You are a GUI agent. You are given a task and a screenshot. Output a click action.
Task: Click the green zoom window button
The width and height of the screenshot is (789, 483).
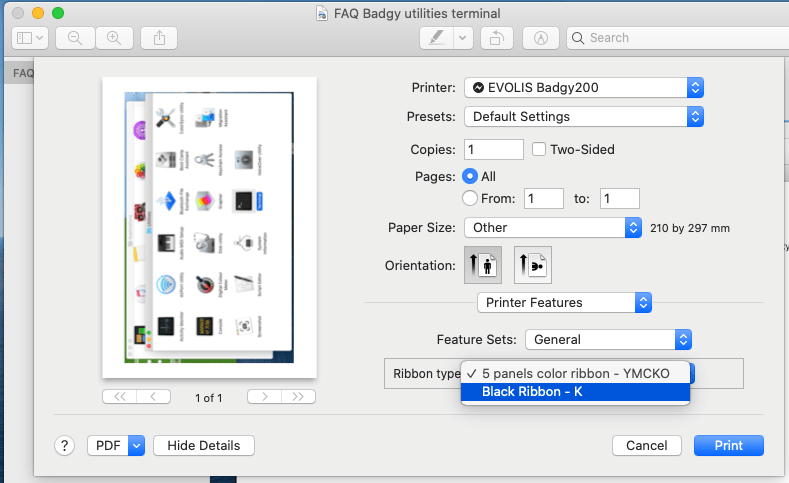point(58,13)
